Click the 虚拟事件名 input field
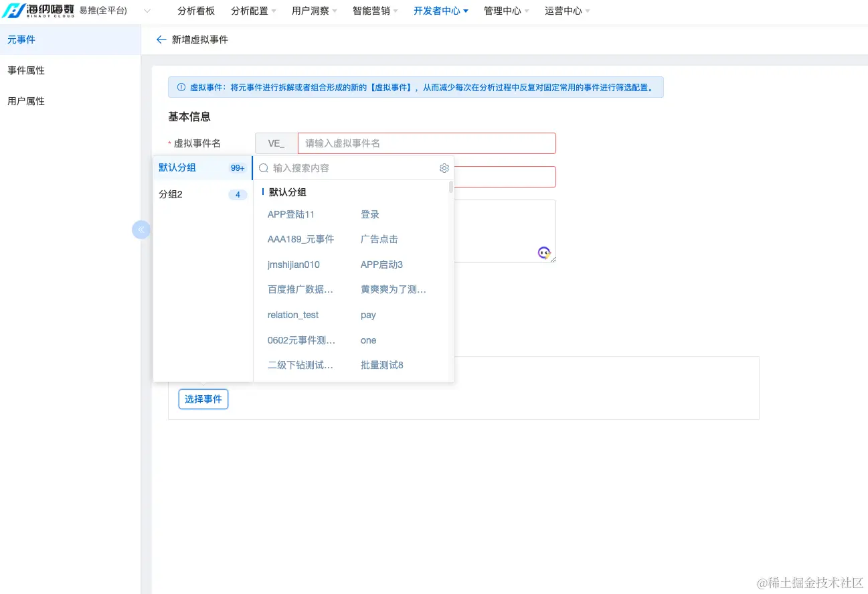This screenshot has height=594, width=868. coord(427,143)
